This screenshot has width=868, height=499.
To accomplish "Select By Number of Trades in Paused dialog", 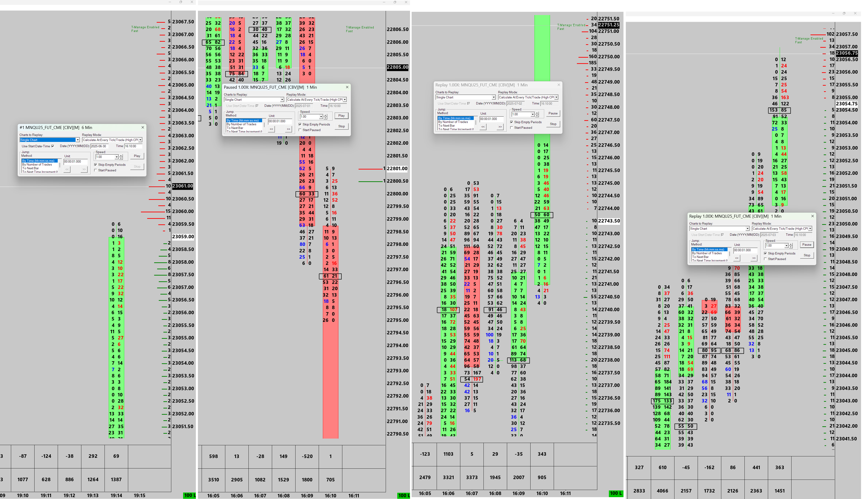I will pyautogui.click(x=242, y=124).
